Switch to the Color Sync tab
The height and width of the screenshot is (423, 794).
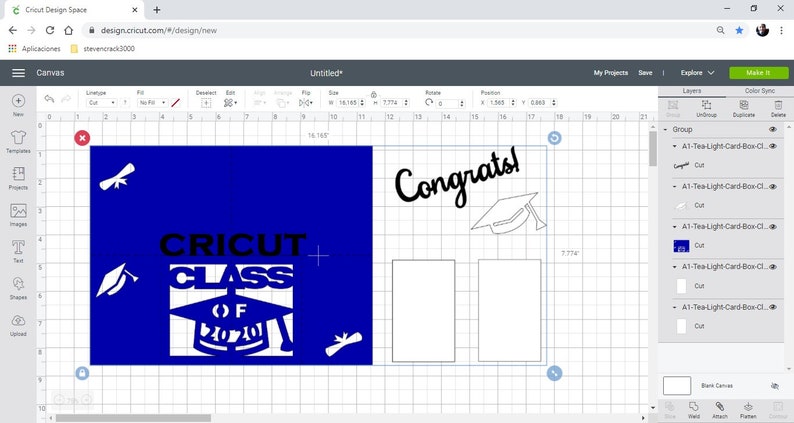click(x=760, y=91)
